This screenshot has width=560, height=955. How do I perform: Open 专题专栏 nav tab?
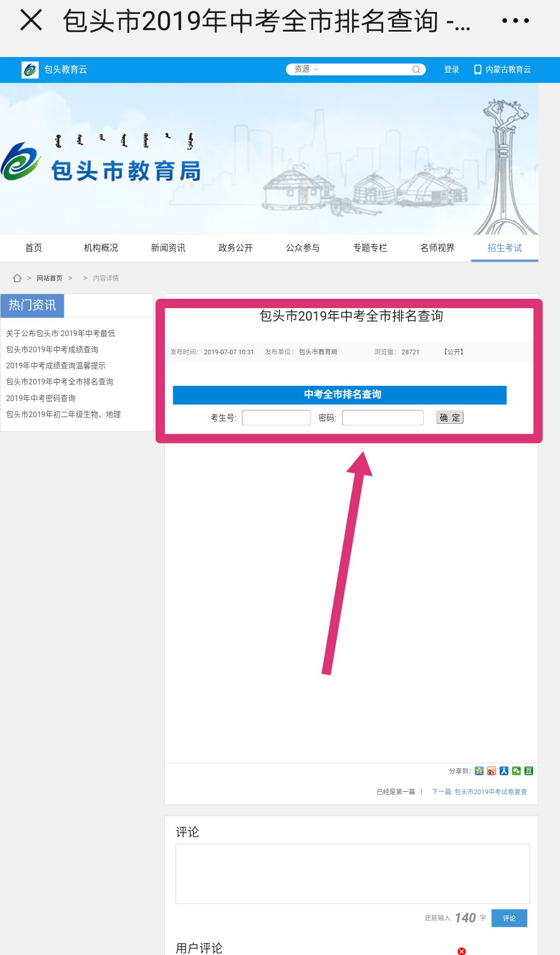(370, 248)
